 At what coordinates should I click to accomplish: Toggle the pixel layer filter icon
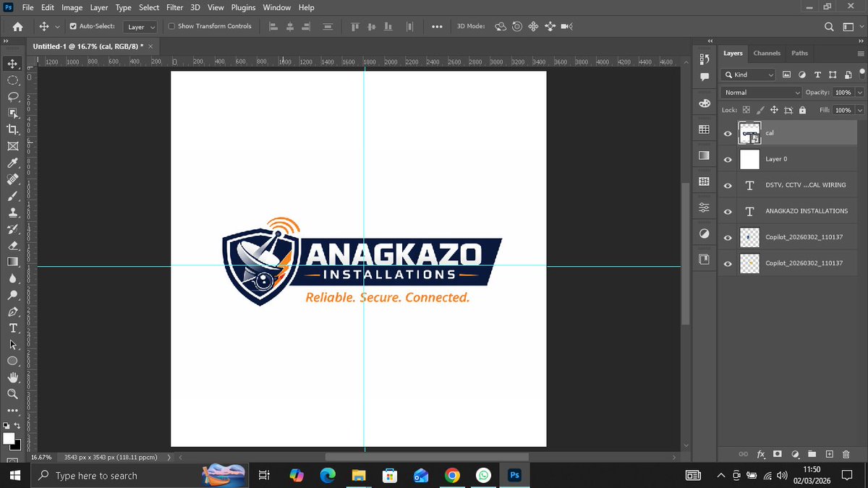pyautogui.click(x=786, y=74)
